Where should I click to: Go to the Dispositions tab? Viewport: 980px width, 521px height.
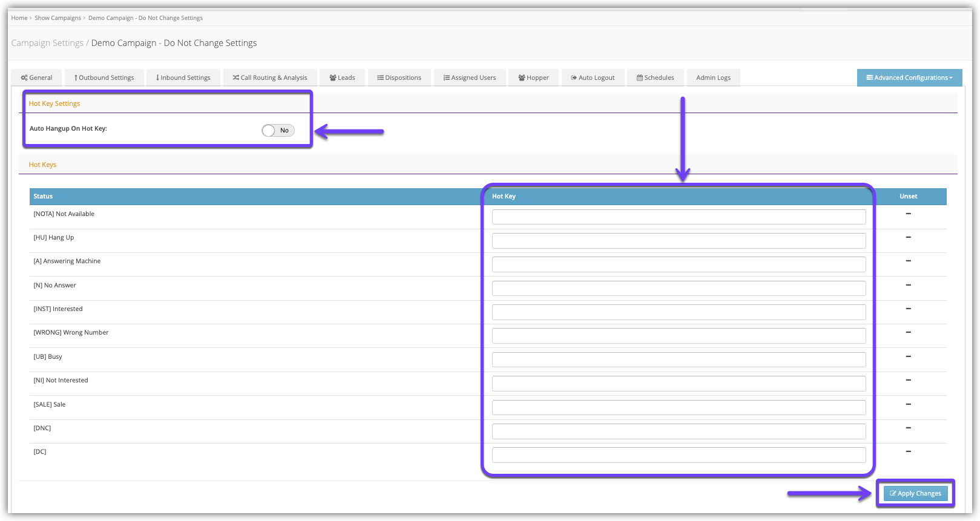pyautogui.click(x=399, y=77)
